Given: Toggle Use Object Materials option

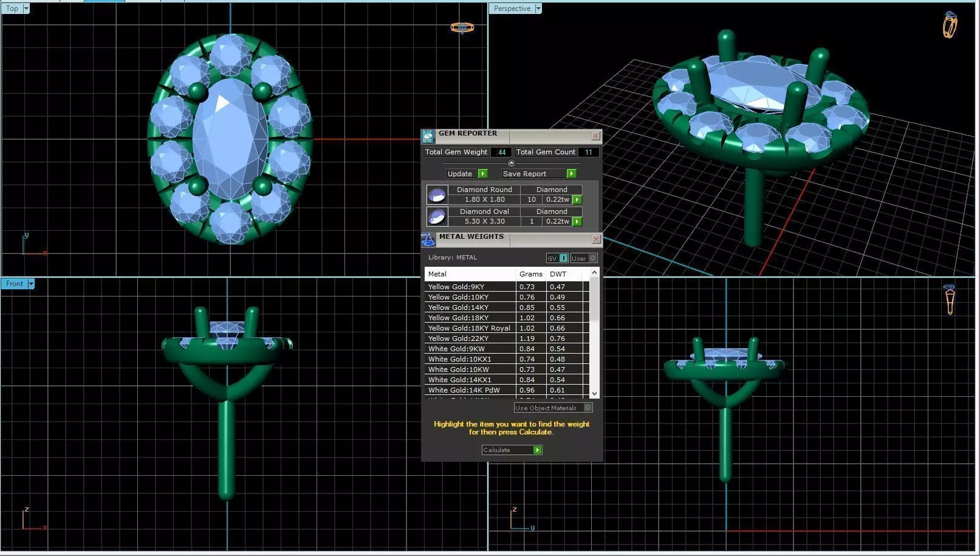Looking at the screenshot, I should 553,408.
